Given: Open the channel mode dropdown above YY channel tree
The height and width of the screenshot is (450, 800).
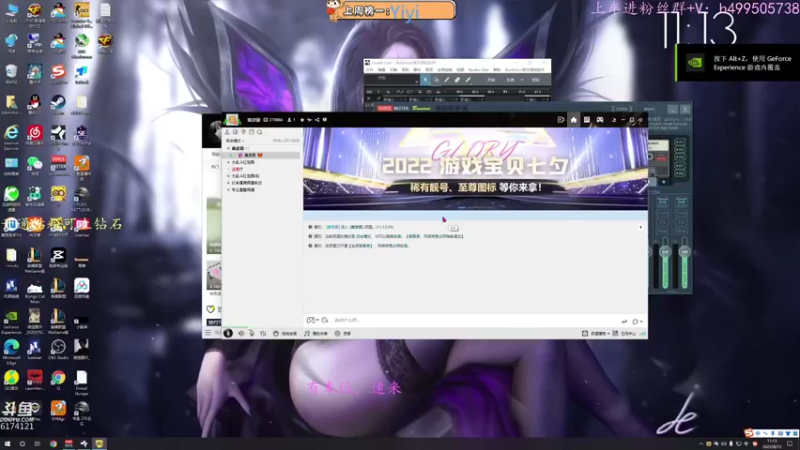Looking at the screenshot, I should [x=235, y=141].
